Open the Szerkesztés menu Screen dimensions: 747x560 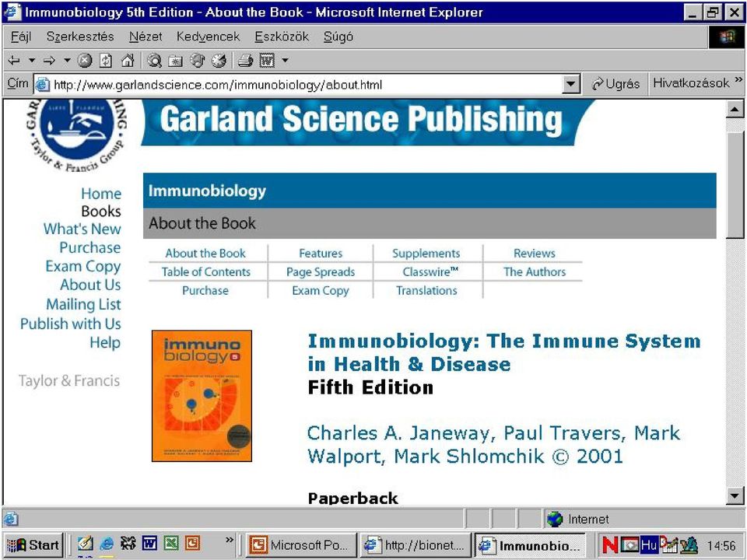coord(80,37)
